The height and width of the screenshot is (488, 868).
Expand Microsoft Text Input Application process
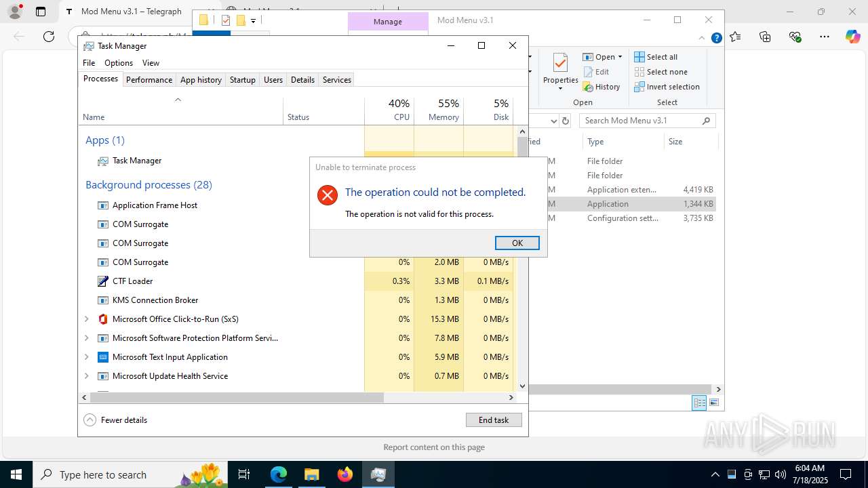(86, 357)
